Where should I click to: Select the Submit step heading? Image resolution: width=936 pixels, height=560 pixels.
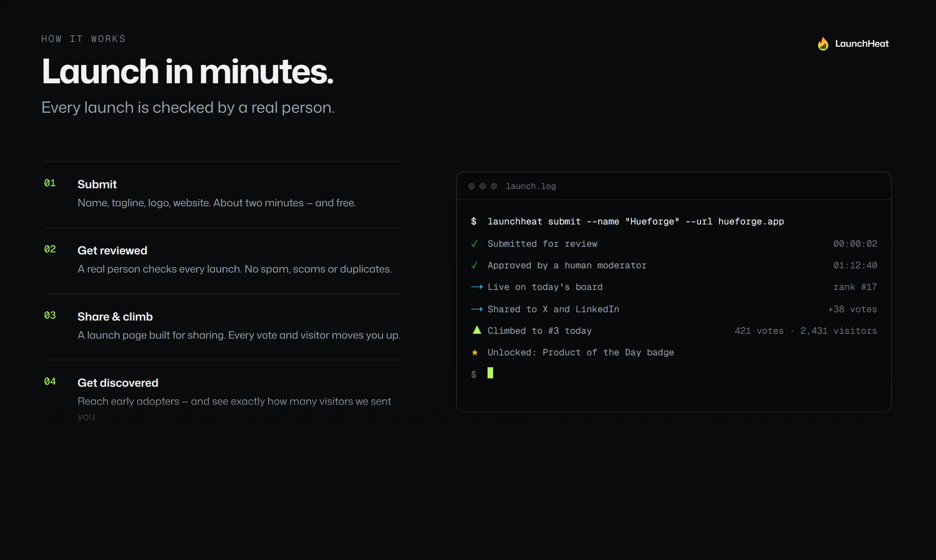point(97,184)
